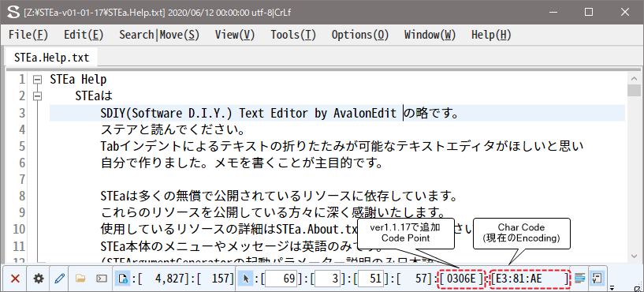644x292 pixels.
Task: Click the field showing 69
Action: click(x=281, y=279)
